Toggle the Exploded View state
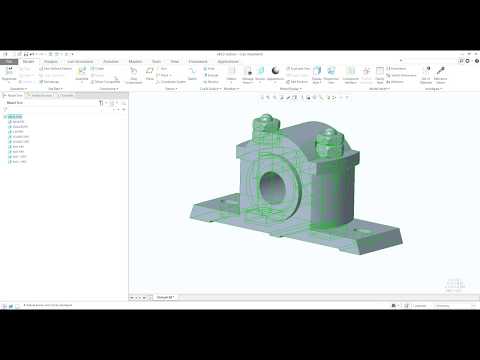Image resolution: width=480 pixels, height=360 pixels. [x=298, y=68]
